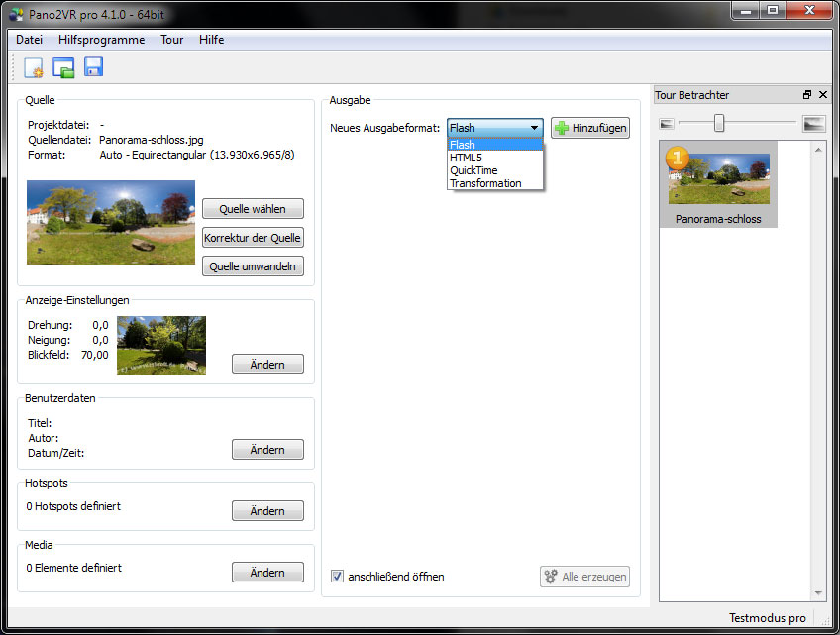840x635 pixels.
Task: Click the '0 Hotspots definiert' text
Action: pos(73,506)
